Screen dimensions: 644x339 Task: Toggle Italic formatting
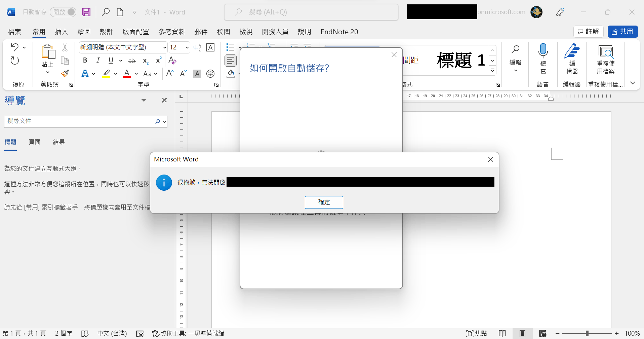(98, 61)
